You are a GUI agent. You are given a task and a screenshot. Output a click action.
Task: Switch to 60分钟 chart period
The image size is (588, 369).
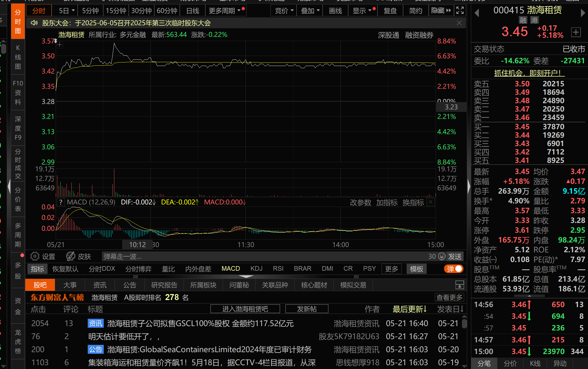tap(167, 11)
